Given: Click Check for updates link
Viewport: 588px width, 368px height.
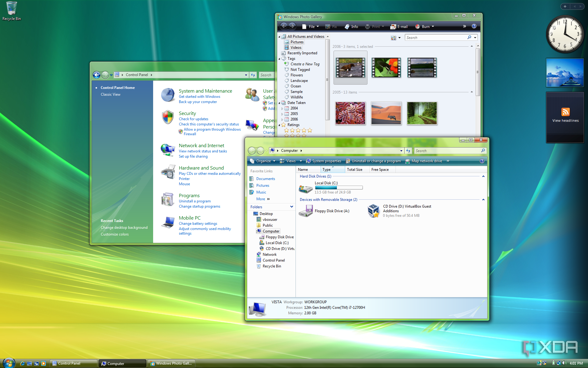Looking at the screenshot, I should click(194, 119).
